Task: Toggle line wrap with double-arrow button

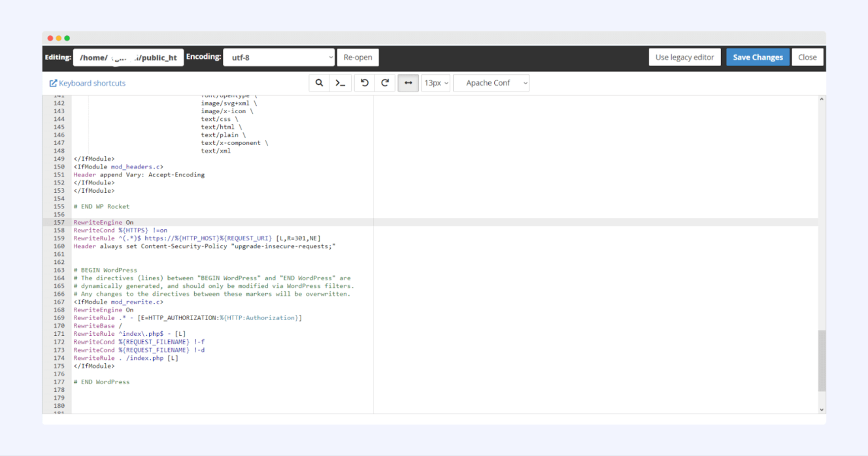Action: click(x=408, y=83)
